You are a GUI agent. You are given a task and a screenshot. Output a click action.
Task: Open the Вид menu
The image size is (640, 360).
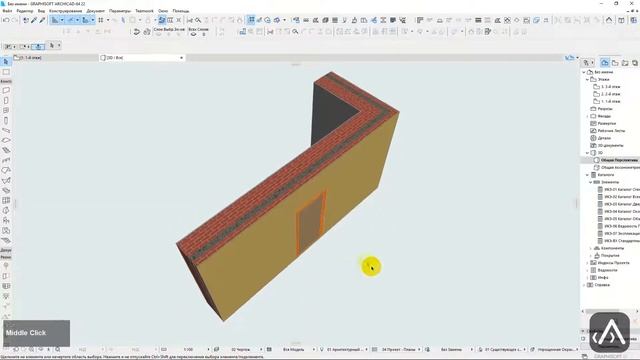pyautogui.click(x=41, y=11)
